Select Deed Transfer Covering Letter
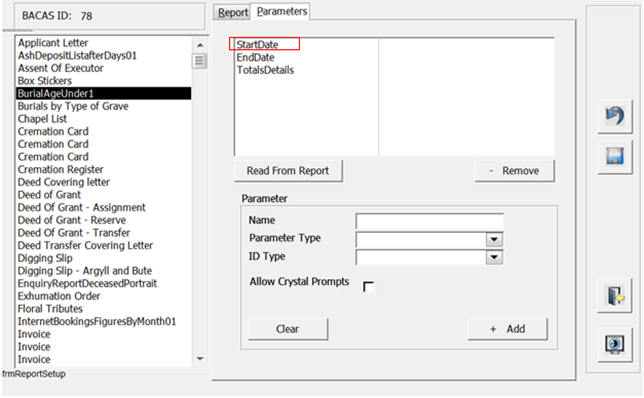Screen dimensions: 644x398 tap(104, 245)
